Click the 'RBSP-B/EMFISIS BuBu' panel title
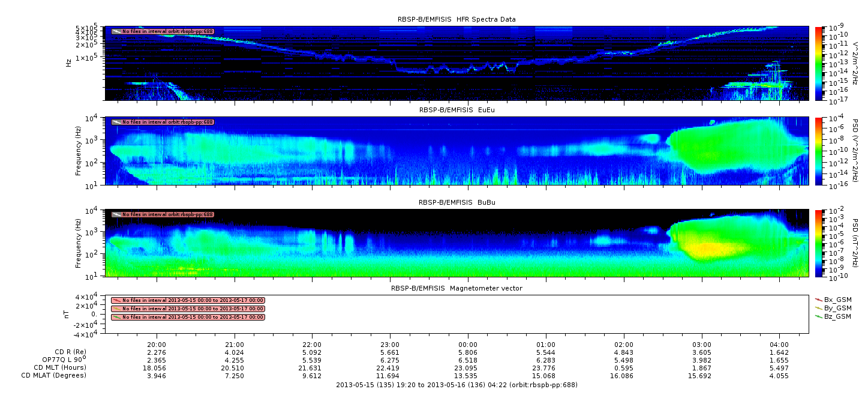Viewport: 868px width, 395px height. tap(456, 203)
